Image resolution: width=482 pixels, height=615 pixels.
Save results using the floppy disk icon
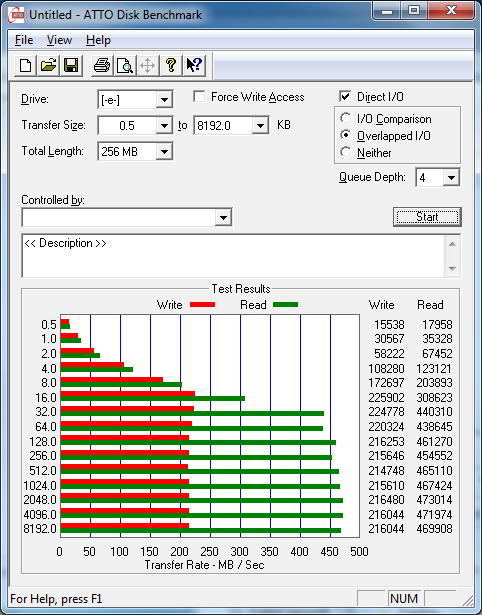coord(71,65)
